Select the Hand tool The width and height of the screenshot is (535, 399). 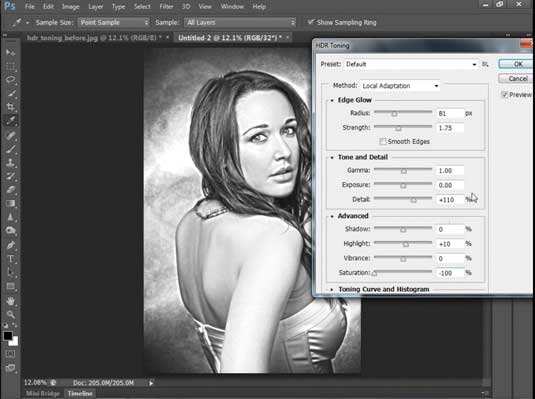[10, 301]
